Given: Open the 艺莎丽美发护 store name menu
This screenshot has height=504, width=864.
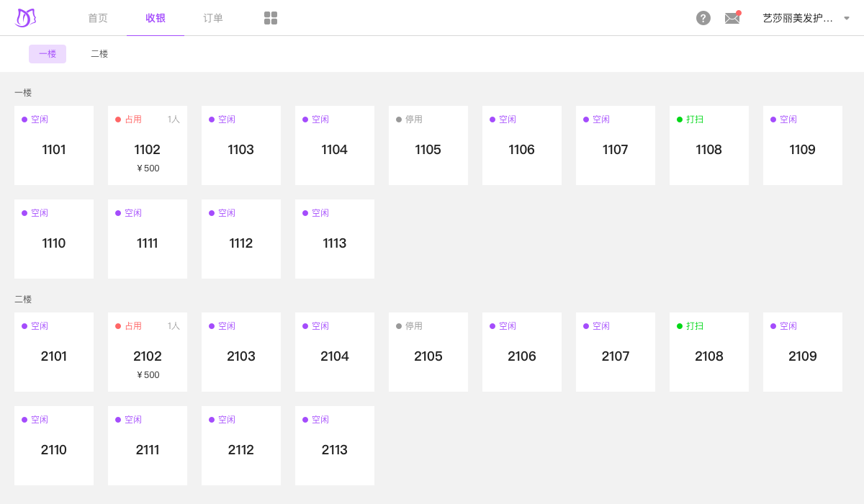Looking at the screenshot, I should (x=798, y=18).
